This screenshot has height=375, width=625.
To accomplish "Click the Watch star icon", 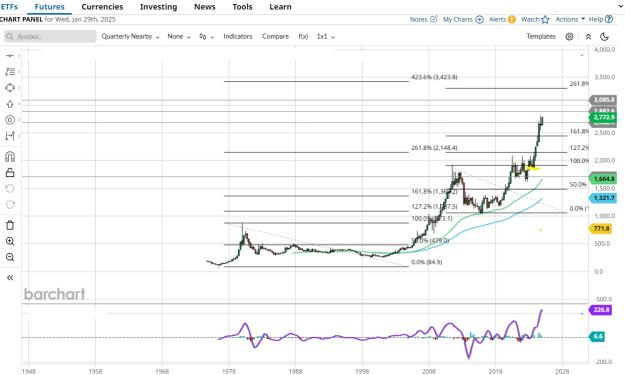I will tap(545, 19).
